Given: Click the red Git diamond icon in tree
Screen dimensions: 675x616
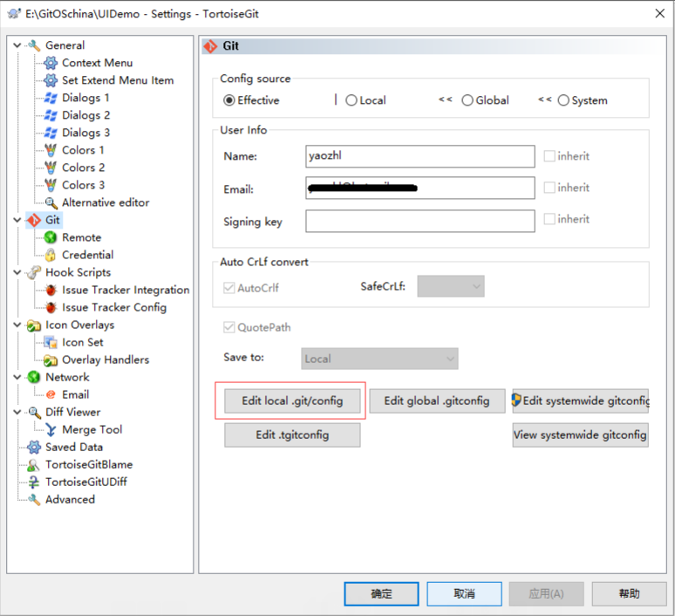Looking at the screenshot, I should (34, 220).
